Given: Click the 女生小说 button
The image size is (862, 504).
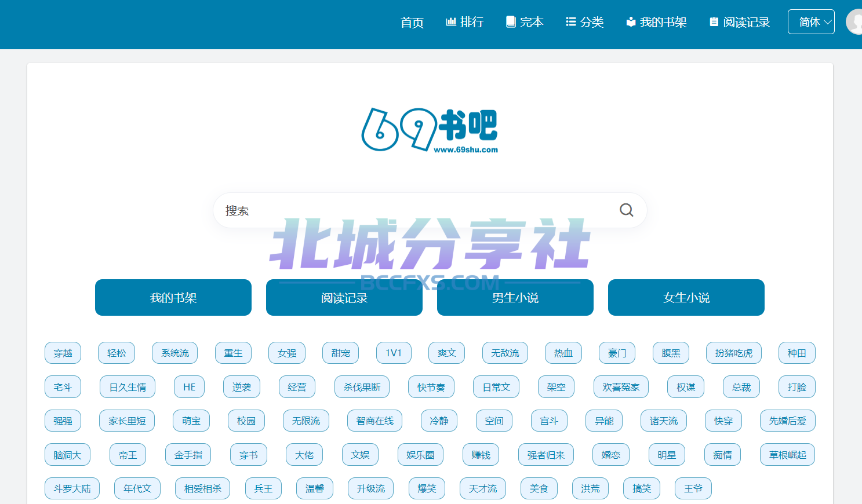Looking at the screenshot, I should coord(686,298).
